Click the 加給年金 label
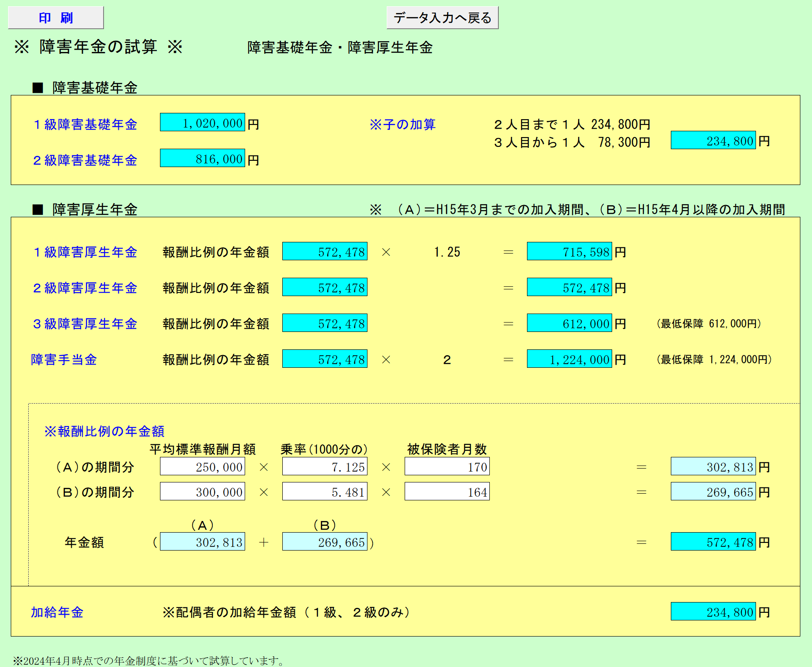The height and width of the screenshot is (667, 812). point(57,612)
